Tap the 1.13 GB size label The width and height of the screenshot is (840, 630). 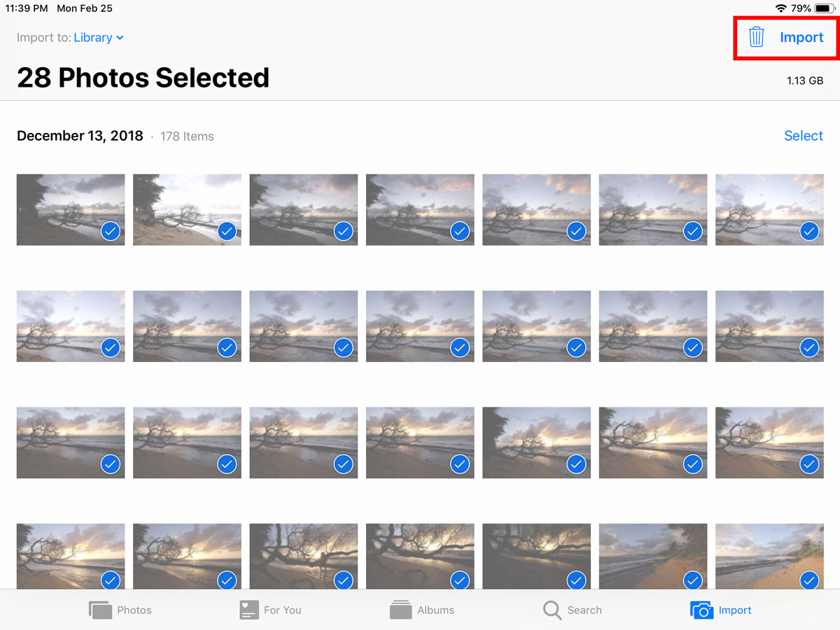tap(805, 80)
